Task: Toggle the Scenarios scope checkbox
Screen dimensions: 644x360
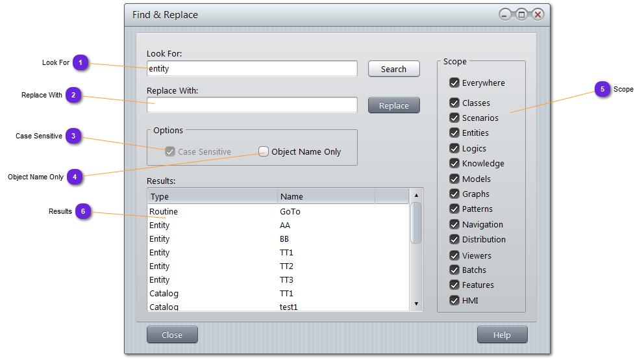Action: pos(454,118)
